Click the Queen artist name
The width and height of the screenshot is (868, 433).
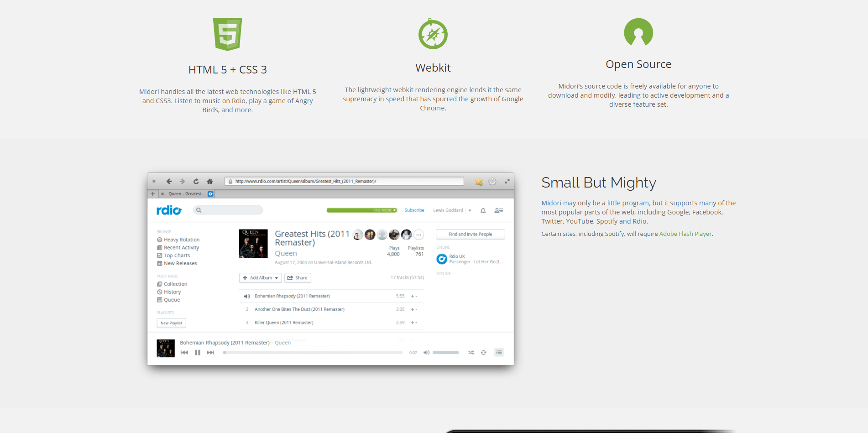[x=286, y=254]
